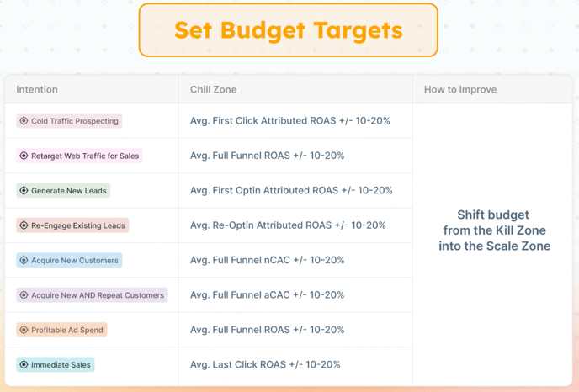Click the Cold Traffic Prospecting tag label

click(75, 121)
